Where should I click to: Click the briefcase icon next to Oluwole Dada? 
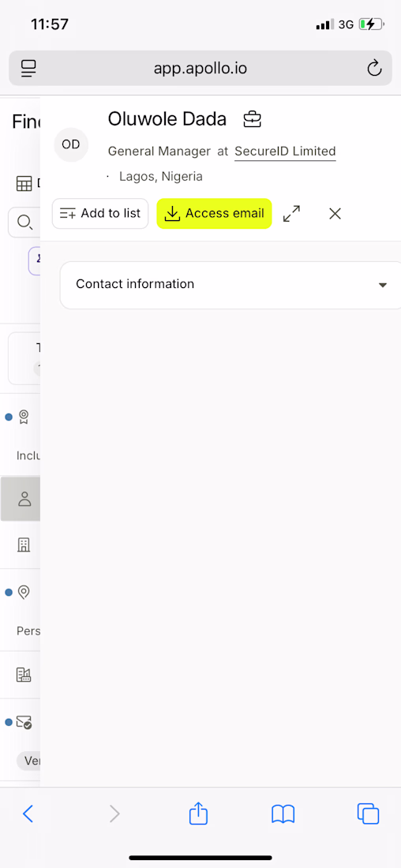(252, 119)
